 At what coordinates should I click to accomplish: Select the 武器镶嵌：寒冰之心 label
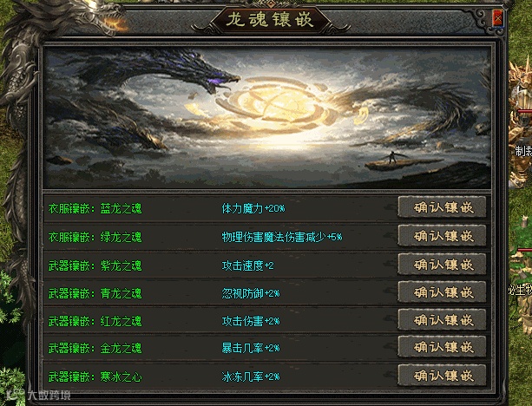[x=95, y=377]
